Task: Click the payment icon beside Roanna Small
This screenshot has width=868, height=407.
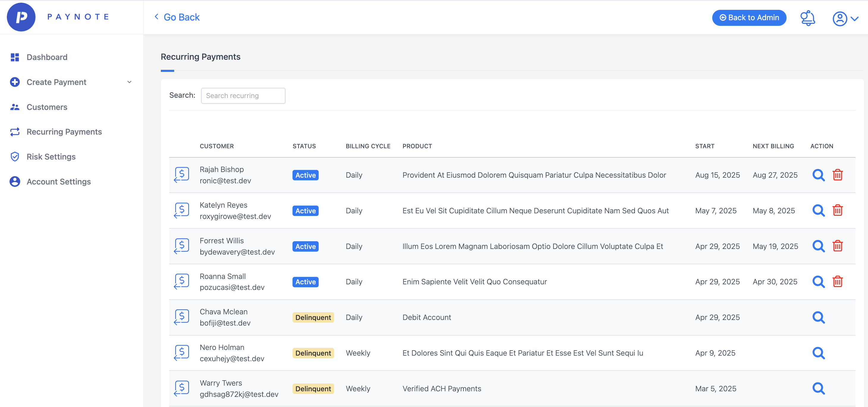Action: tap(182, 282)
